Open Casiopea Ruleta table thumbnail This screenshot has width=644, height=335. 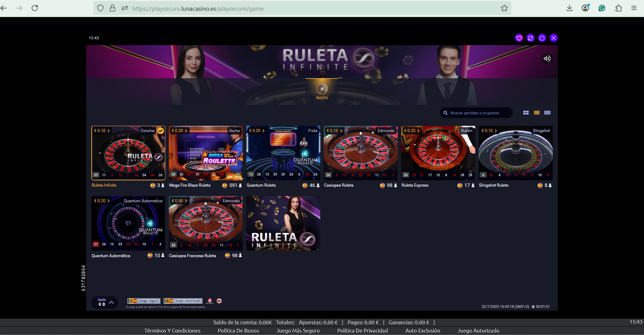click(x=361, y=153)
